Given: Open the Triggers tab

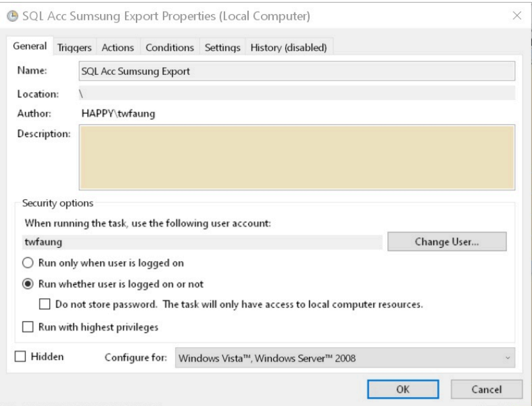Looking at the screenshot, I should (x=75, y=47).
